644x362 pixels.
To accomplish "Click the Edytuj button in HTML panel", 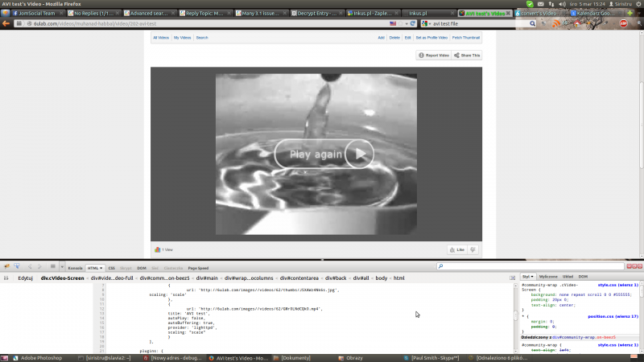I will click(x=26, y=278).
